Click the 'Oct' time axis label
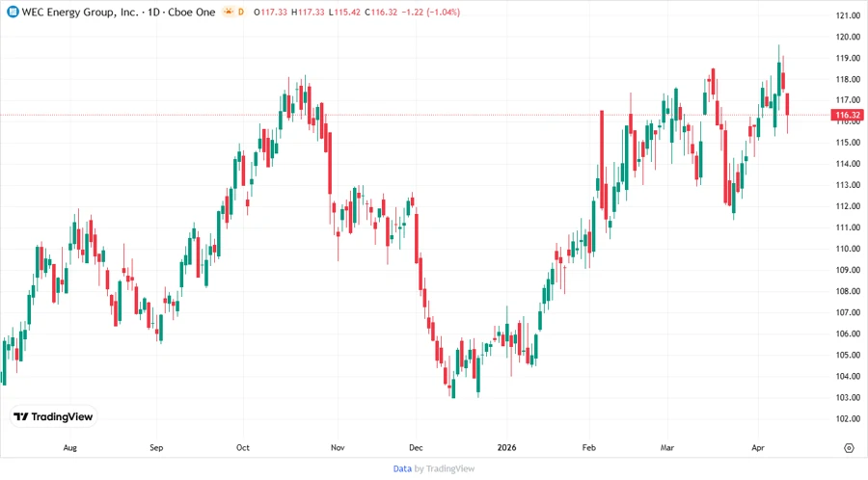This screenshot has width=868, height=480. [x=242, y=447]
